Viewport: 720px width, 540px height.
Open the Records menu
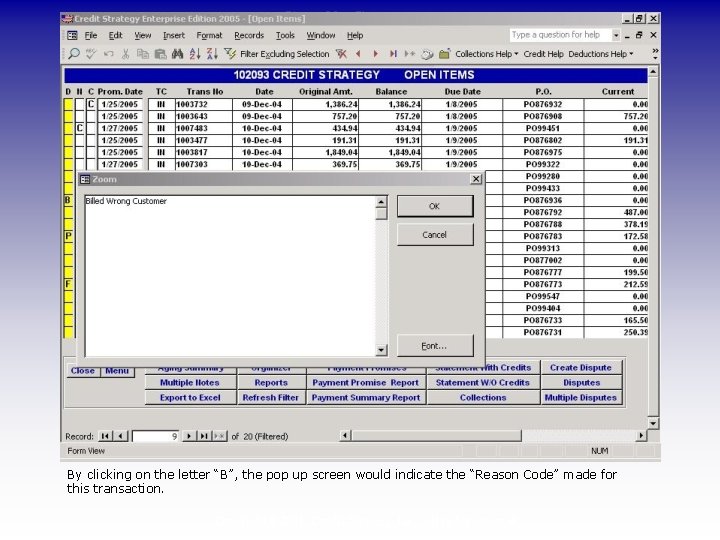(249, 35)
